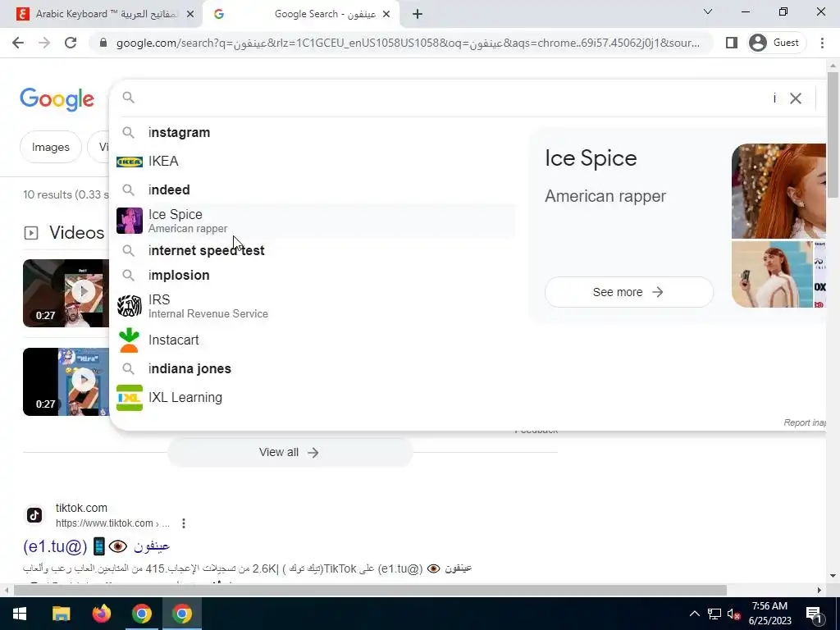840x630 pixels.
Task: Play the second 0:27 video thumbnail
Action: 66,382
